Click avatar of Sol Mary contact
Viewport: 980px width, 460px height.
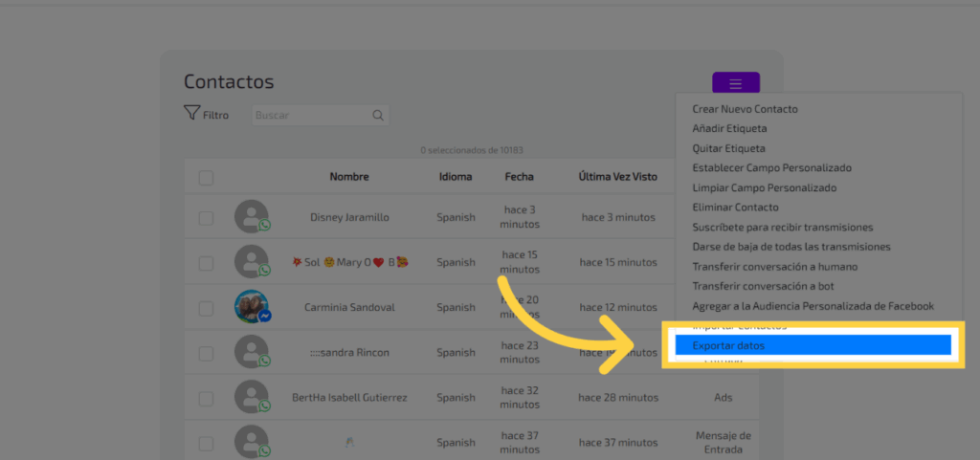click(x=252, y=262)
